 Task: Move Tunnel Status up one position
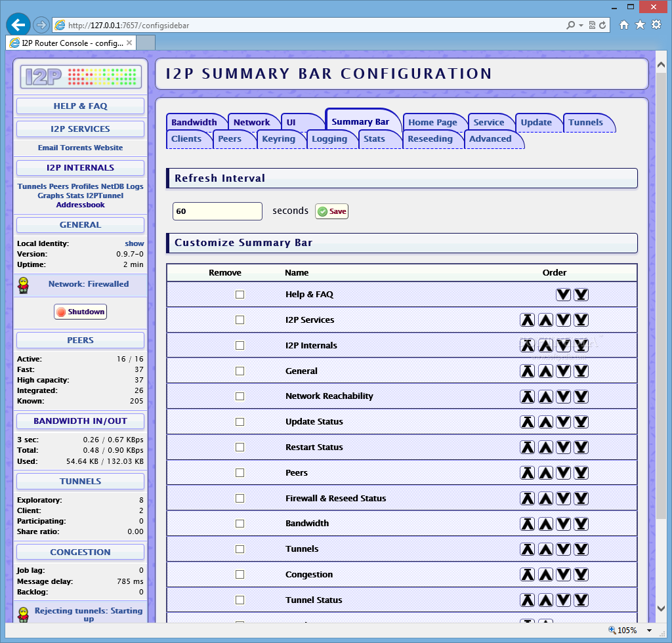tap(545, 600)
